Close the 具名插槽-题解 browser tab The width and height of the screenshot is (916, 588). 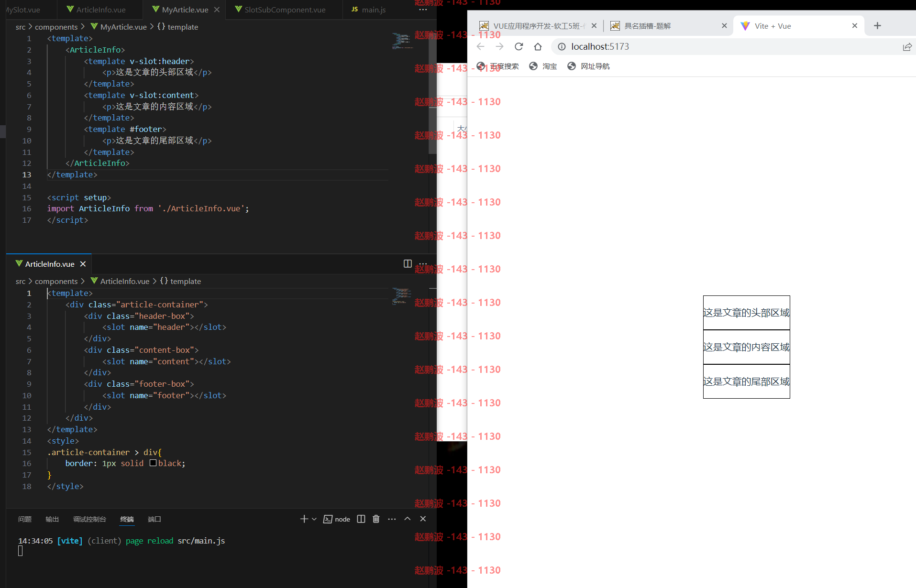tap(724, 26)
